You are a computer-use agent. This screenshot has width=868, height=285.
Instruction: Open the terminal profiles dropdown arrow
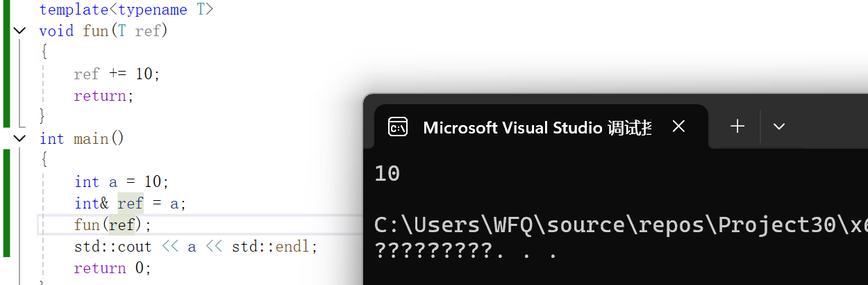click(x=778, y=127)
